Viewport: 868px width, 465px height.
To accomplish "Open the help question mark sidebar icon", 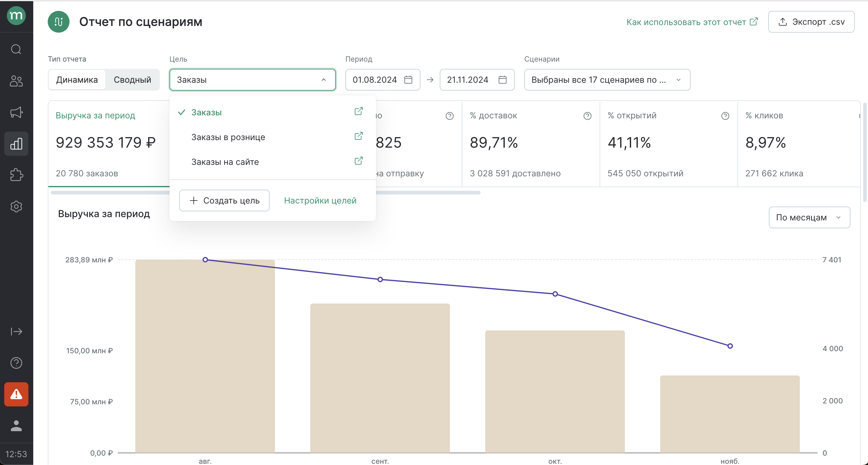I will click(16, 363).
